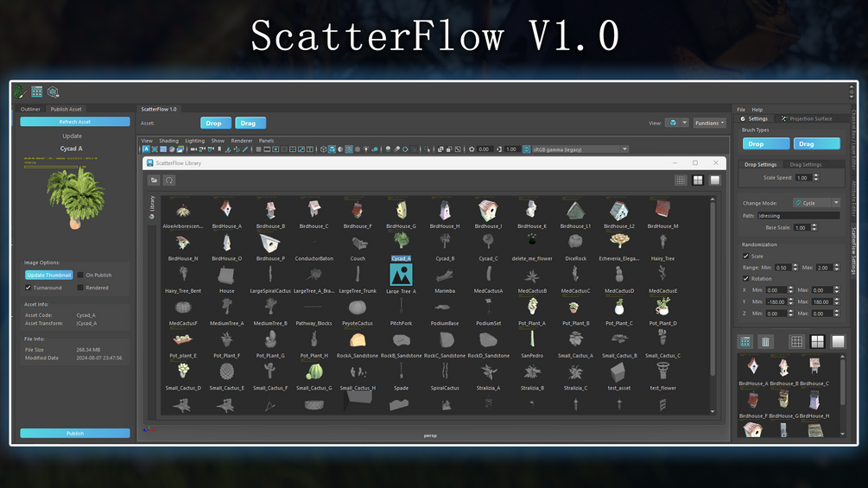Adjust Scale Range Max stepper
This screenshot has height=488, width=868.
(836, 267)
